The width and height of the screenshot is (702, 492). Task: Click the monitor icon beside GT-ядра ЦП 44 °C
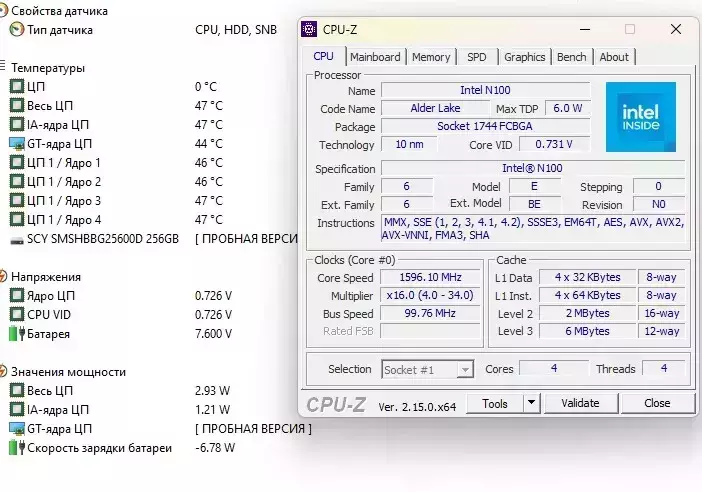17,144
